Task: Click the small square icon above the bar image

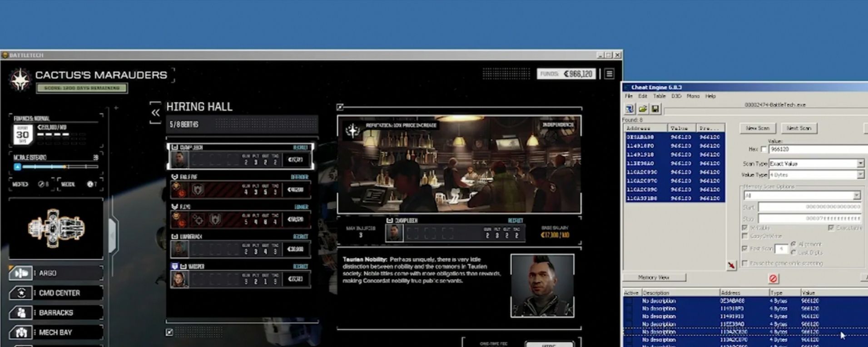Action: (340, 107)
